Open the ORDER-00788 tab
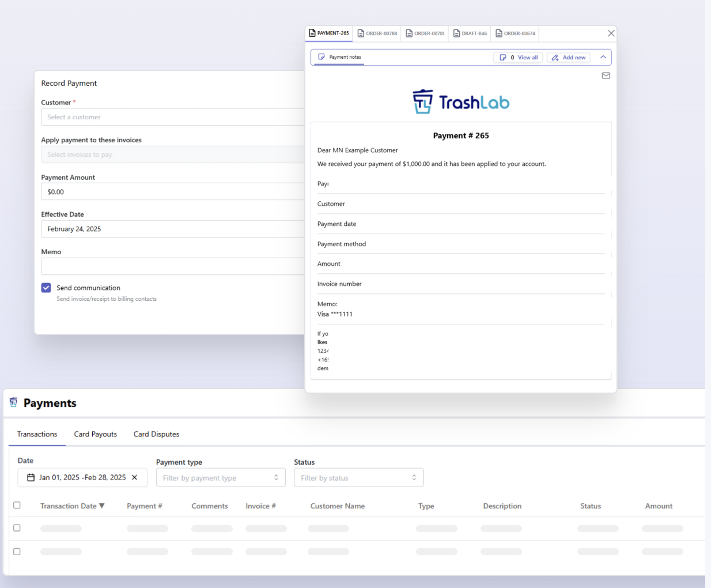 (x=377, y=33)
